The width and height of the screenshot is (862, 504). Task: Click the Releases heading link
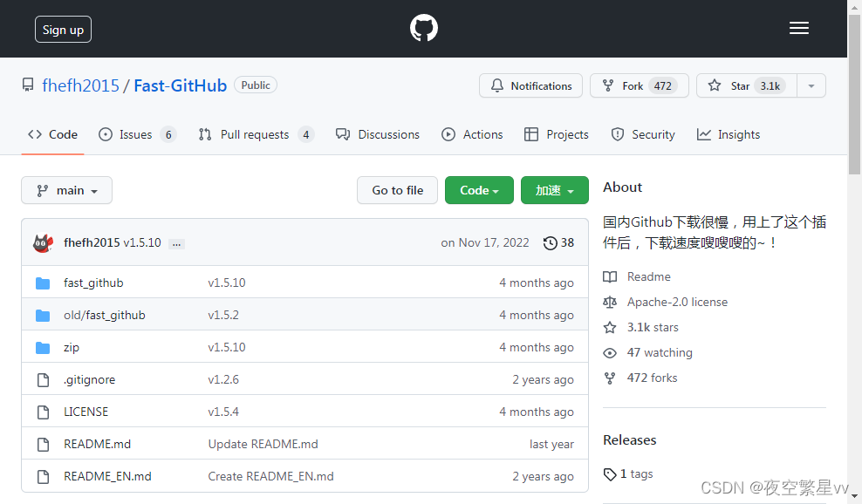point(629,440)
